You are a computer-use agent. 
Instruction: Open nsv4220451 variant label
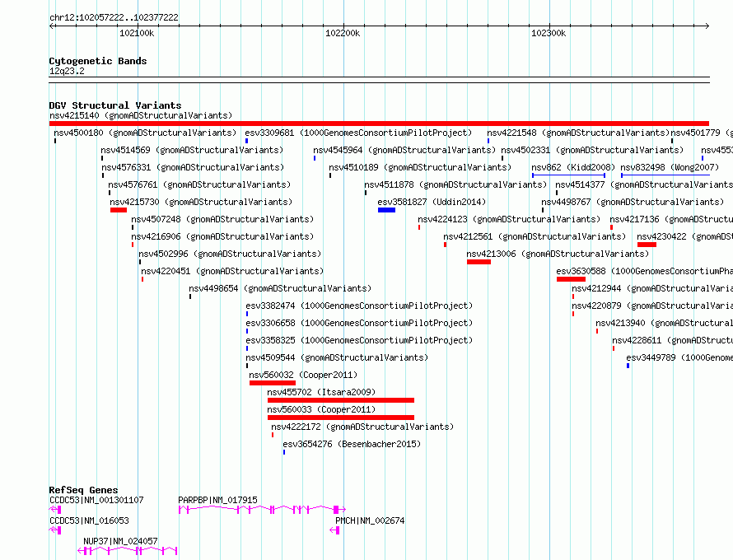click(x=232, y=271)
